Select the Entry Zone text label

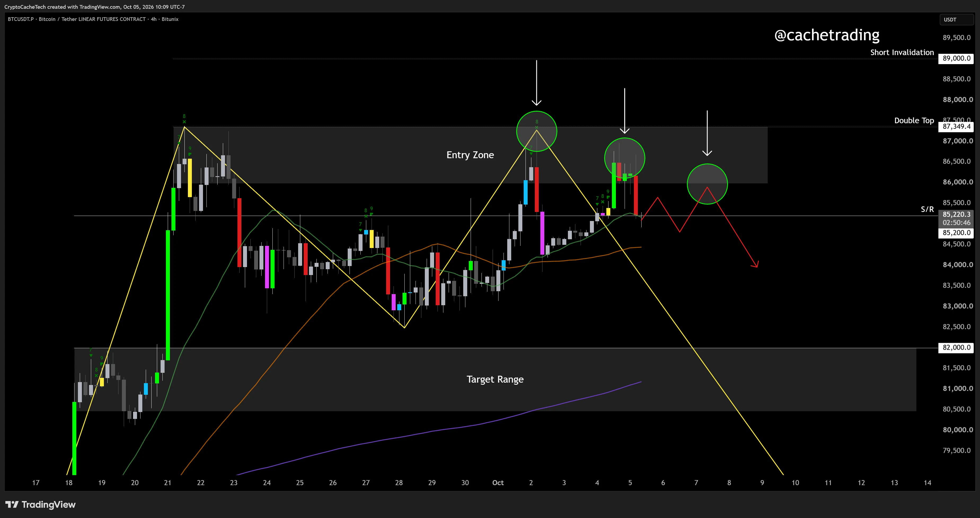click(470, 155)
